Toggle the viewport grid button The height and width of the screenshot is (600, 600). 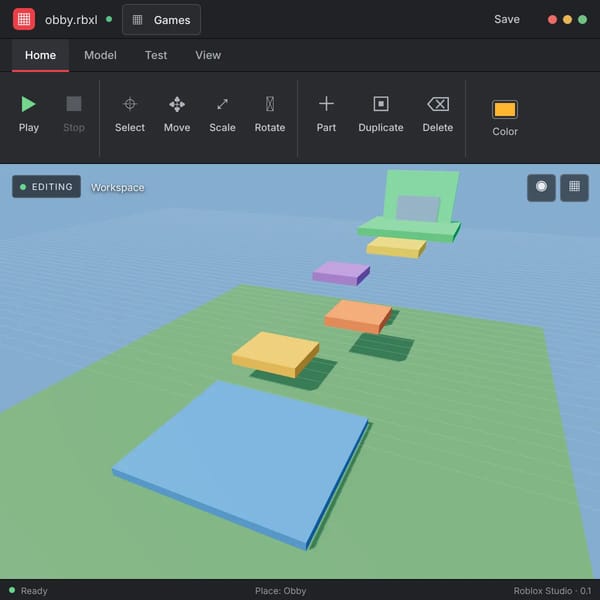click(574, 188)
